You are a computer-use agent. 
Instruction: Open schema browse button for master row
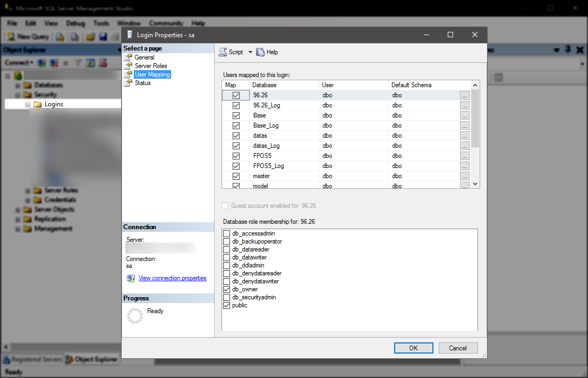pyautogui.click(x=465, y=177)
